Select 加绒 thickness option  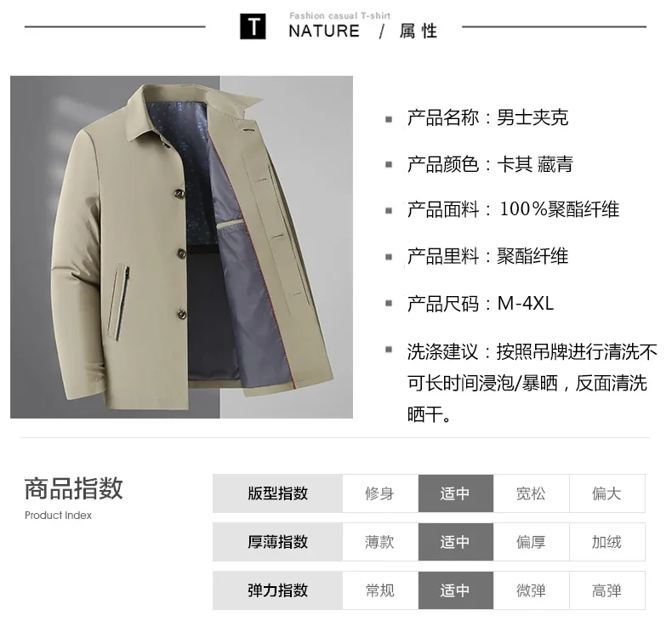pos(607,542)
